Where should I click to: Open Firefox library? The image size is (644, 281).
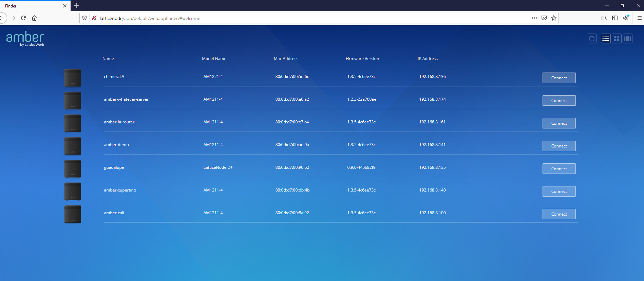[604, 18]
